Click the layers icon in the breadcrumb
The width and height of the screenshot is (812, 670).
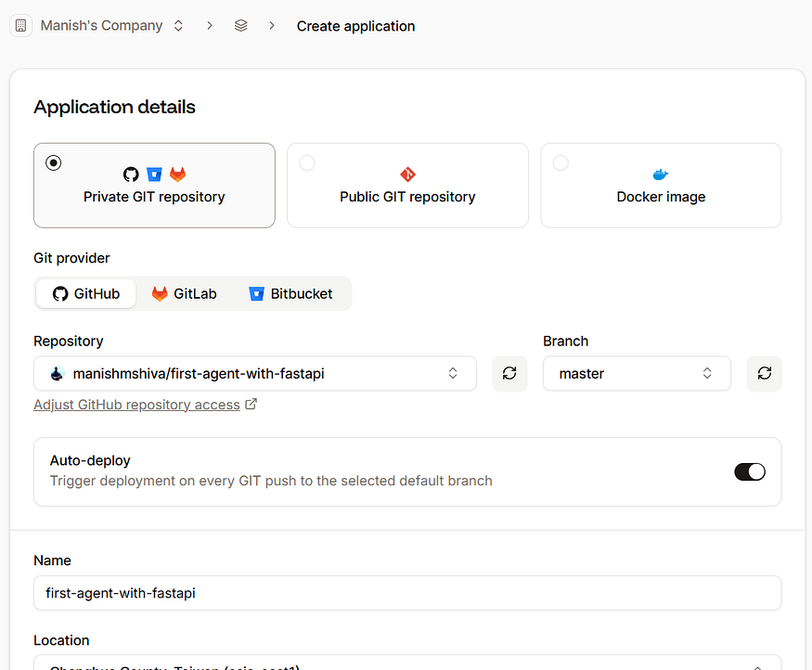[x=241, y=26]
